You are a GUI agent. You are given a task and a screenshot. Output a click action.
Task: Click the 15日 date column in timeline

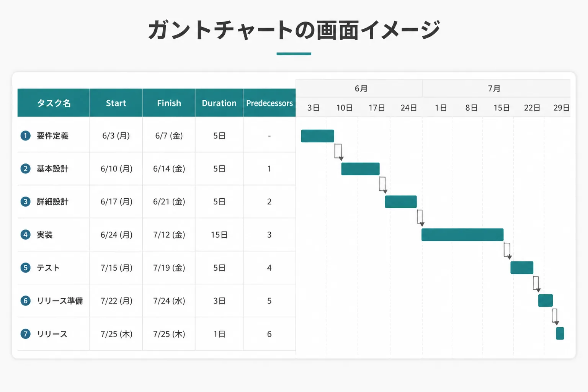click(x=501, y=108)
